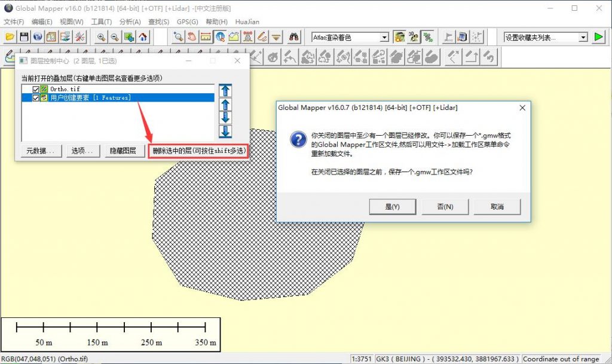Open the 查找(S) menu
Screen dimensions: 612x364
point(158,22)
